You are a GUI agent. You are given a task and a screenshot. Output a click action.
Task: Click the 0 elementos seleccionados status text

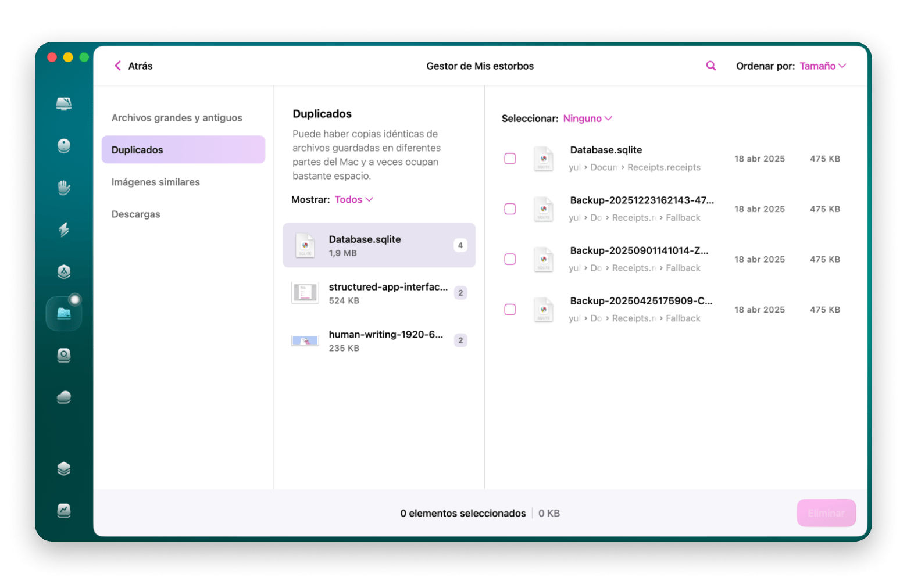pos(463,514)
